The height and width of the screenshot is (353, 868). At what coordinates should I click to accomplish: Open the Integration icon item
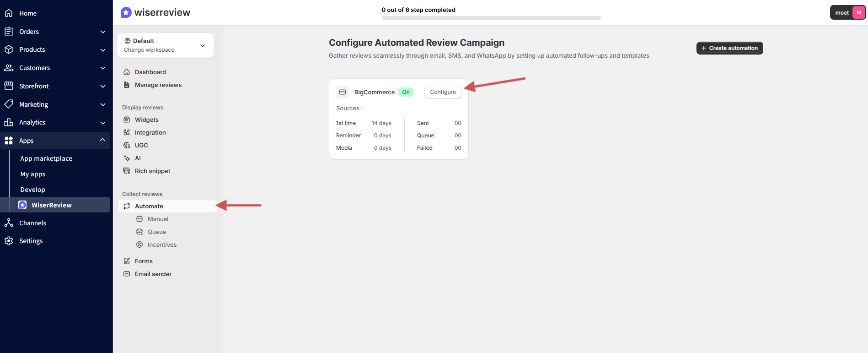pos(127,132)
